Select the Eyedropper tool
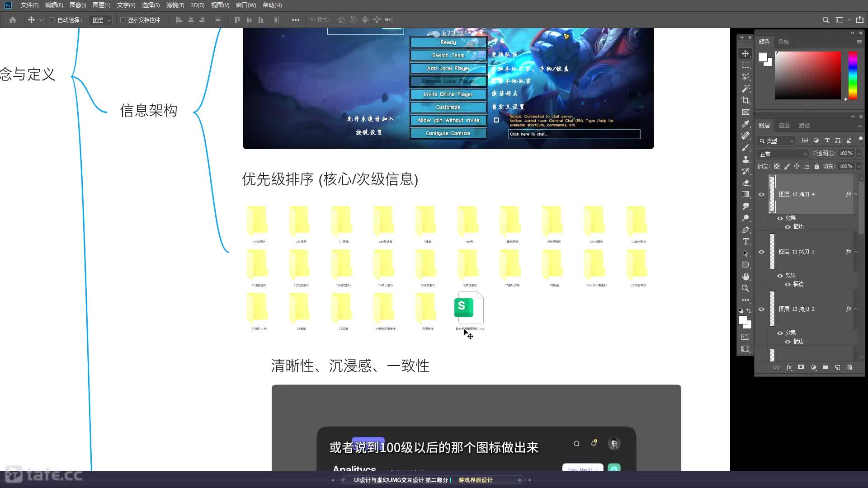The width and height of the screenshot is (868, 488). point(745,124)
